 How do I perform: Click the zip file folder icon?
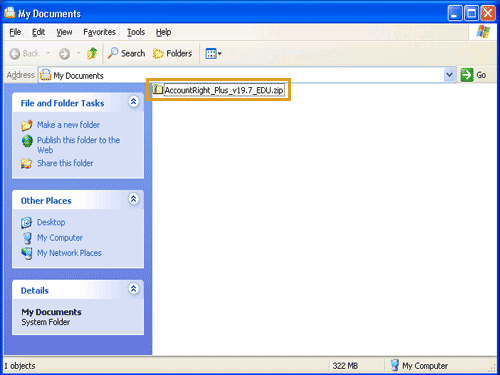click(157, 89)
